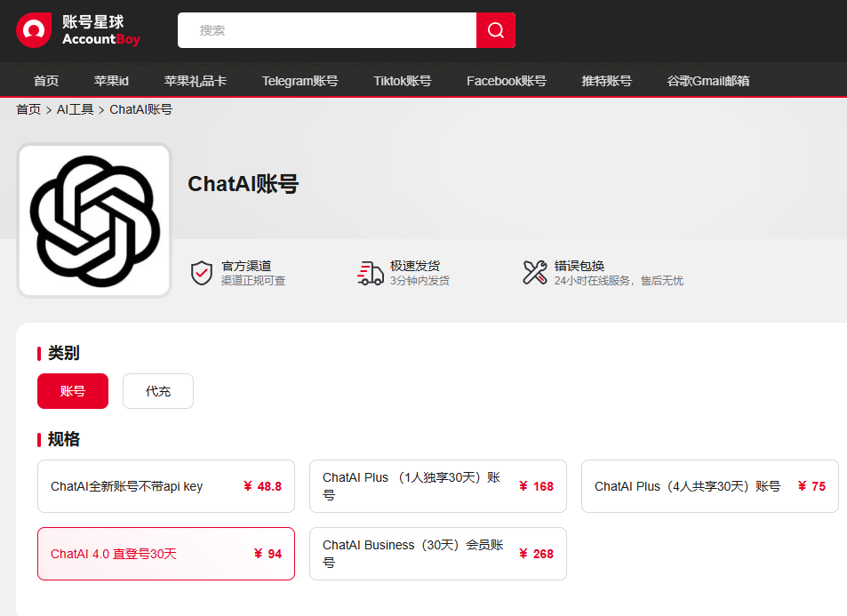Click the 首页 breadcrumb link
Image resolution: width=847 pixels, height=616 pixels.
click(28, 109)
